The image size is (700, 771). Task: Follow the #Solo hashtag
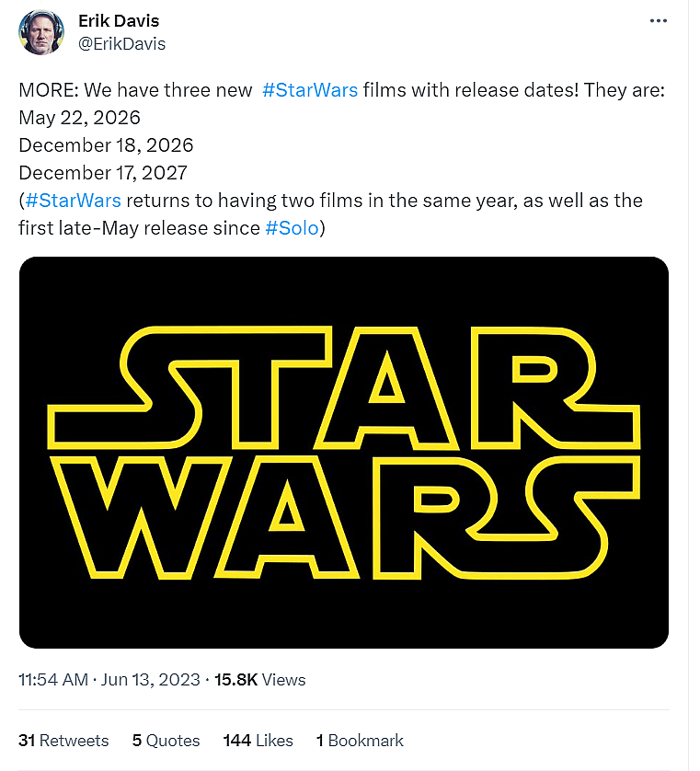pyautogui.click(x=292, y=228)
